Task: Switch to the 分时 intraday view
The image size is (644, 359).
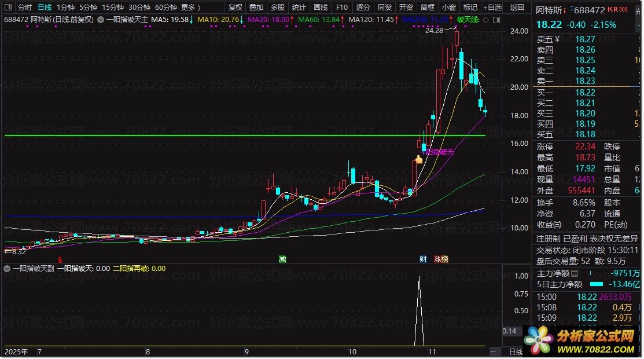Action: (x=25, y=7)
